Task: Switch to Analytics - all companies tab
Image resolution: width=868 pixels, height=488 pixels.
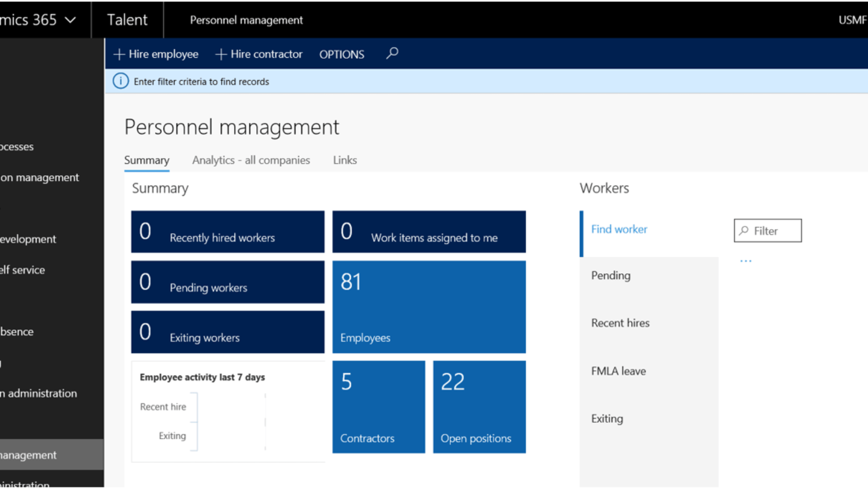Action: point(251,160)
